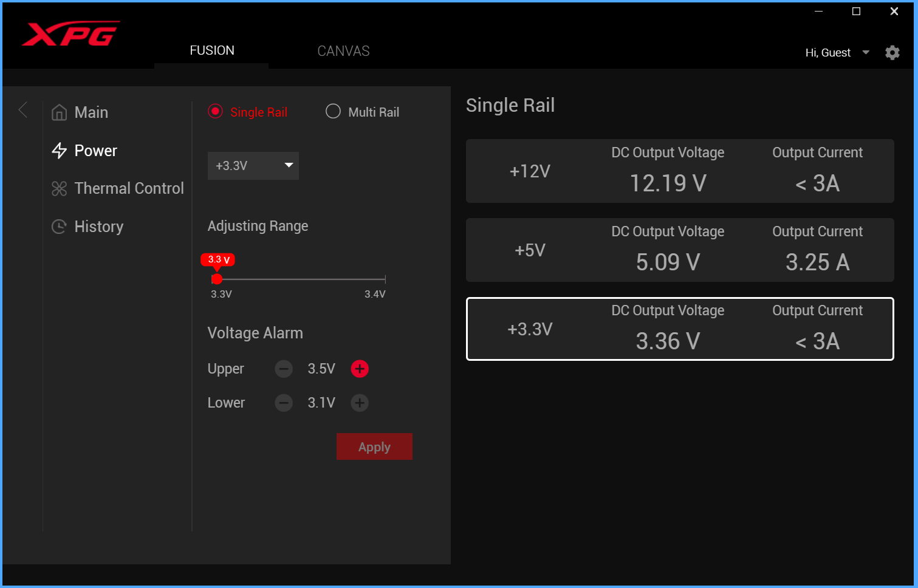The image size is (918, 588).
Task: Apply the voltage settings
Action: (x=374, y=446)
